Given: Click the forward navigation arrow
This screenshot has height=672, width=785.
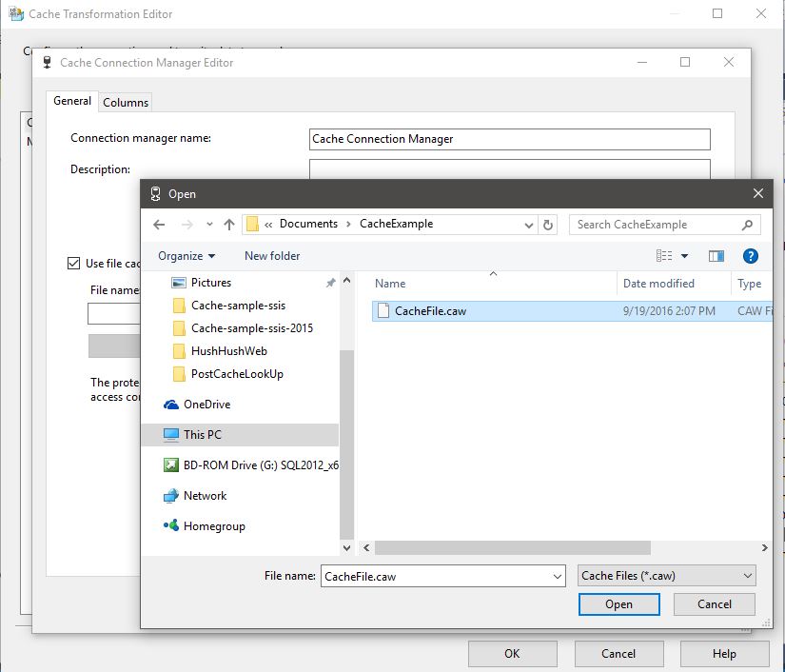Looking at the screenshot, I should 187,225.
